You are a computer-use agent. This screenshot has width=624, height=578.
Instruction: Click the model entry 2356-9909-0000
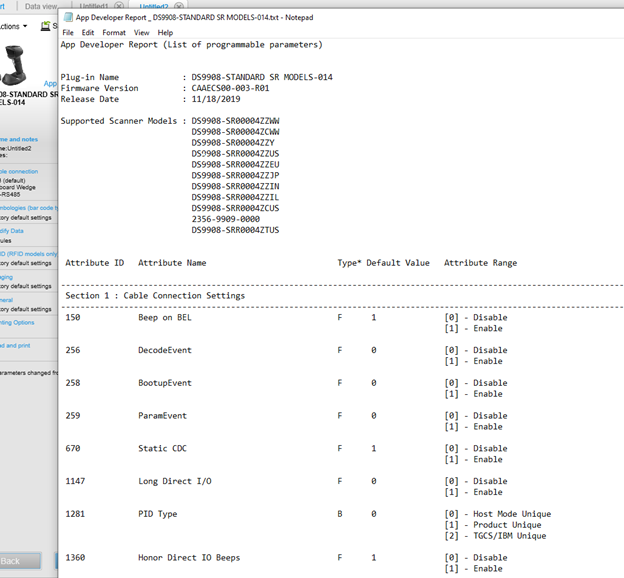pyautogui.click(x=226, y=219)
